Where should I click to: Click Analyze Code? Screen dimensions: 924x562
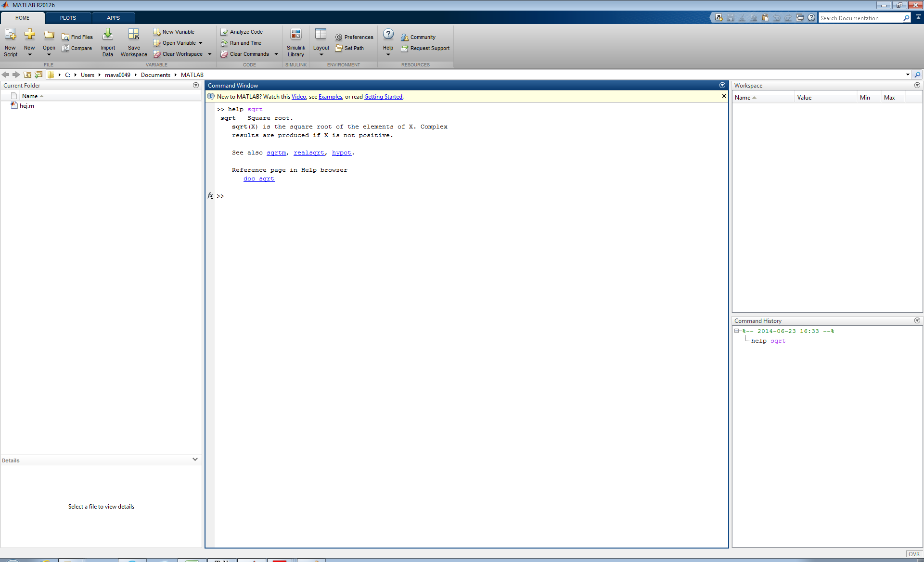tap(242, 32)
